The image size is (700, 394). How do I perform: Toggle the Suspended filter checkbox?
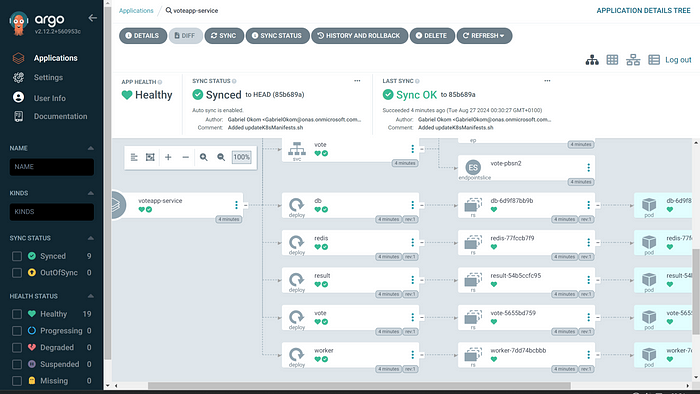tap(17, 364)
